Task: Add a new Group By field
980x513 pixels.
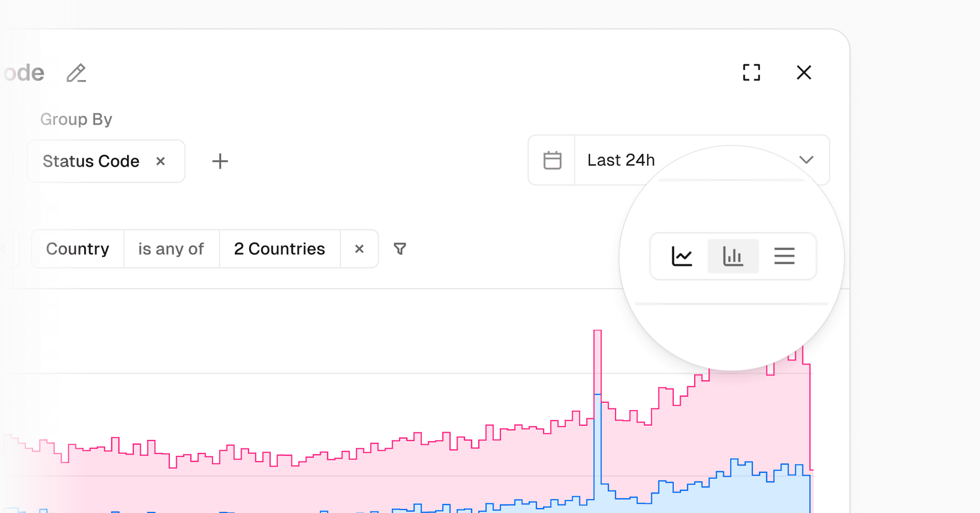Action: (220, 161)
